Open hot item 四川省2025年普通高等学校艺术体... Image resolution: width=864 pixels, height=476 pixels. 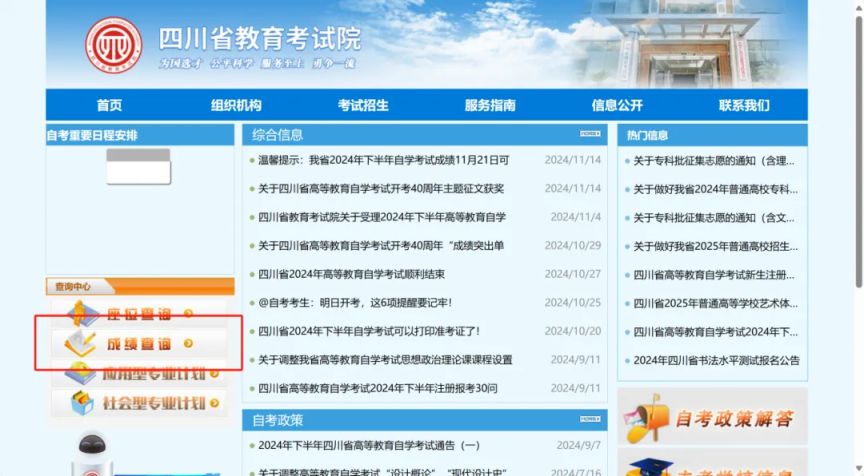click(715, 304)
